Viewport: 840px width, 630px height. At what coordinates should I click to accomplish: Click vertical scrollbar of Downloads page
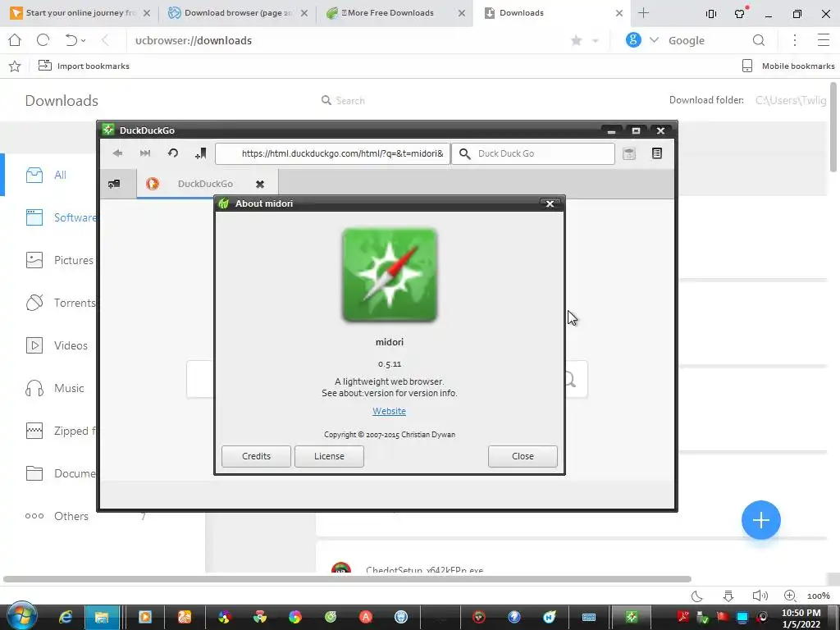click(833, 127)
